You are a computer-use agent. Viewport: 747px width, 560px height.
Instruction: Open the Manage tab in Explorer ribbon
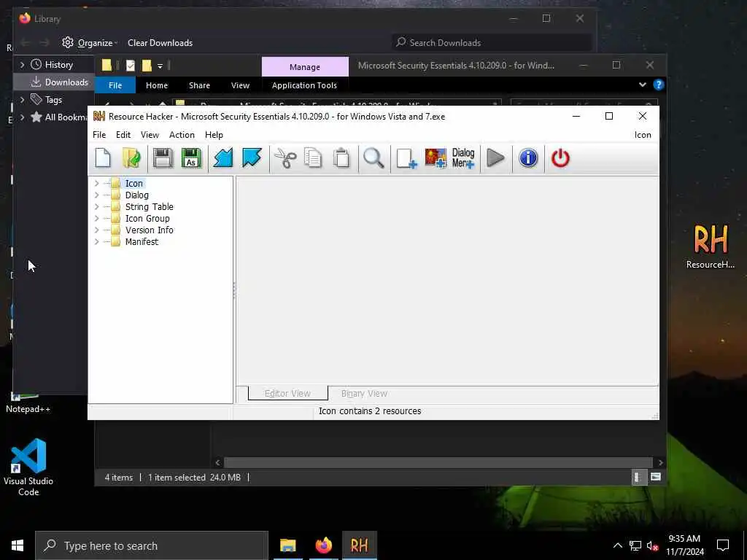(x=305, y=67)
